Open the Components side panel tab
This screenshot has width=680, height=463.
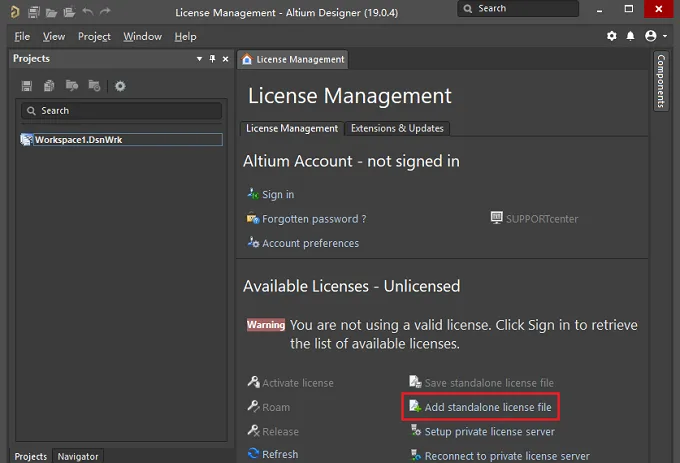pyautogui.click(x=661, y=81)
